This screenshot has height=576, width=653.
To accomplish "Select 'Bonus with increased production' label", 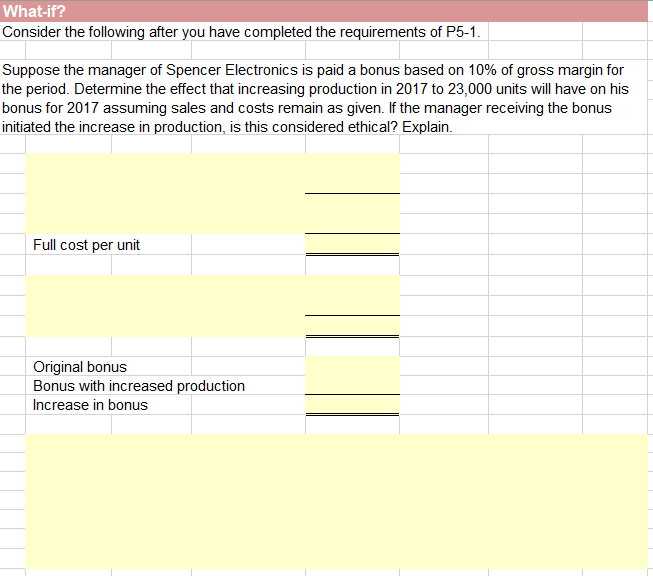I will (139, 386).
